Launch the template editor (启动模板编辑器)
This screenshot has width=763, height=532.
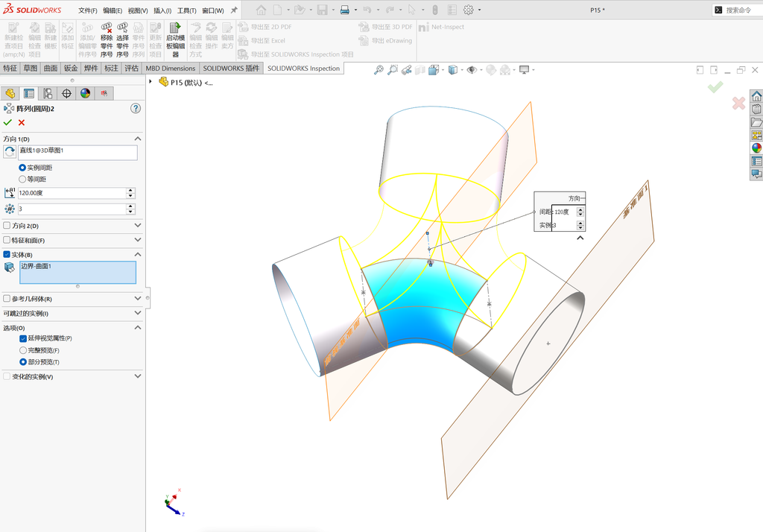pyautogui.click(x=175, y=40)
